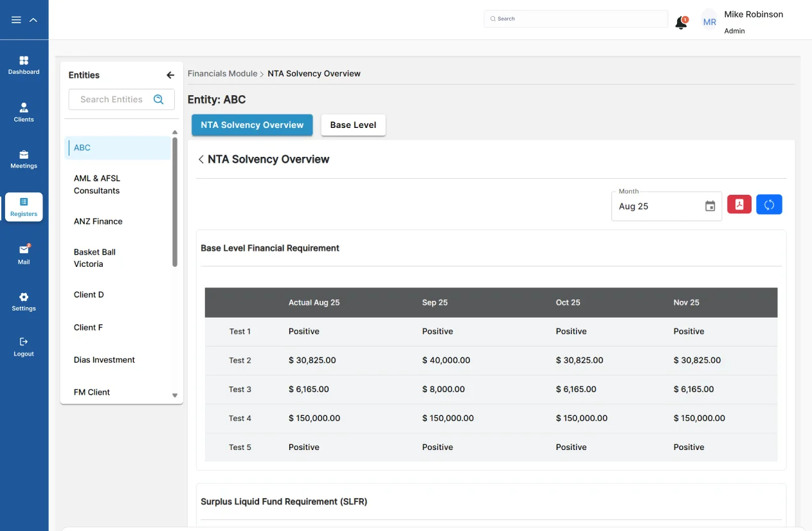Go to Dashboard in sidebar
The image size is (812, 531).
[24, 65]
